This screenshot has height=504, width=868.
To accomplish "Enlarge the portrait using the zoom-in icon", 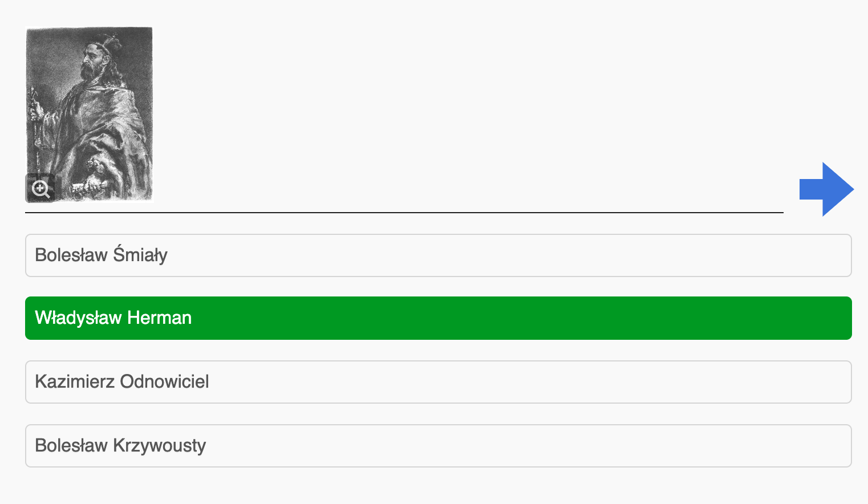I will pos(40,188).
